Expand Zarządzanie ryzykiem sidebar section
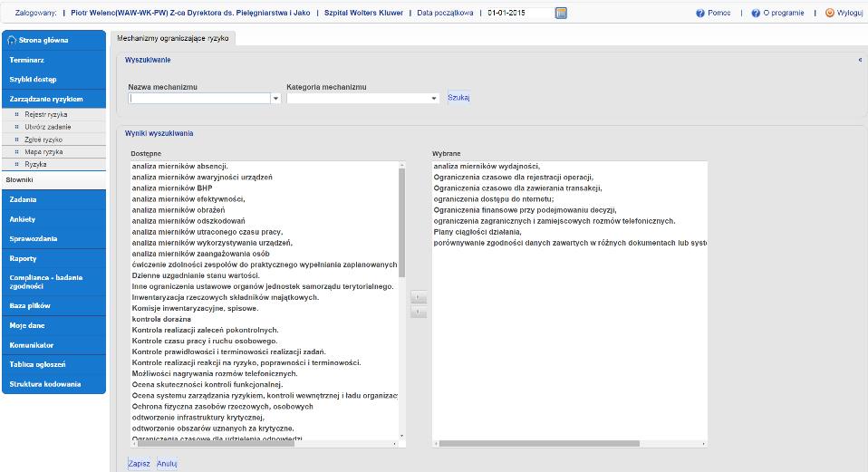 [53, 99]
